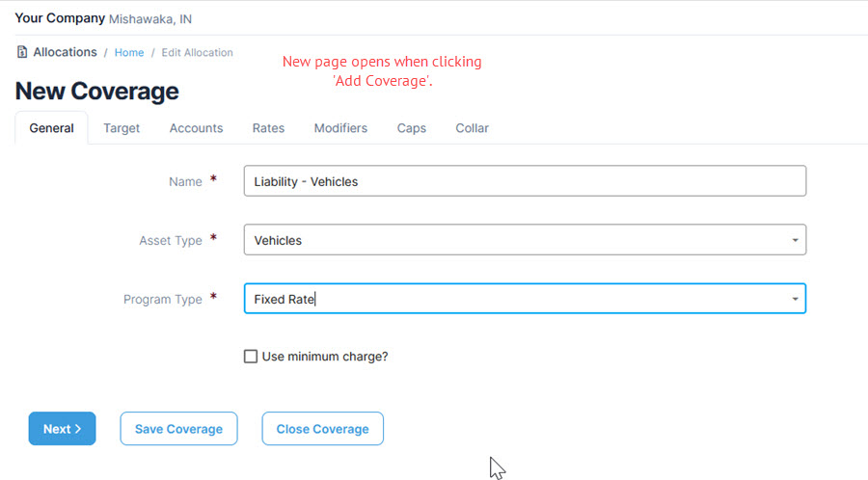
Task: Click the Allocations document icon in breadcrumb
Action: pos(21,52)
